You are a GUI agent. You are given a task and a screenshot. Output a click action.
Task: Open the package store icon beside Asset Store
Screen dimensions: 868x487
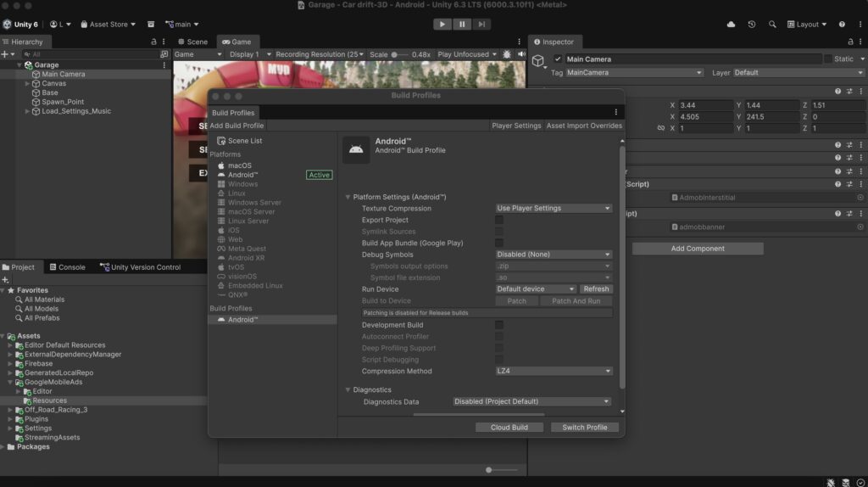(x=151, y=25)
